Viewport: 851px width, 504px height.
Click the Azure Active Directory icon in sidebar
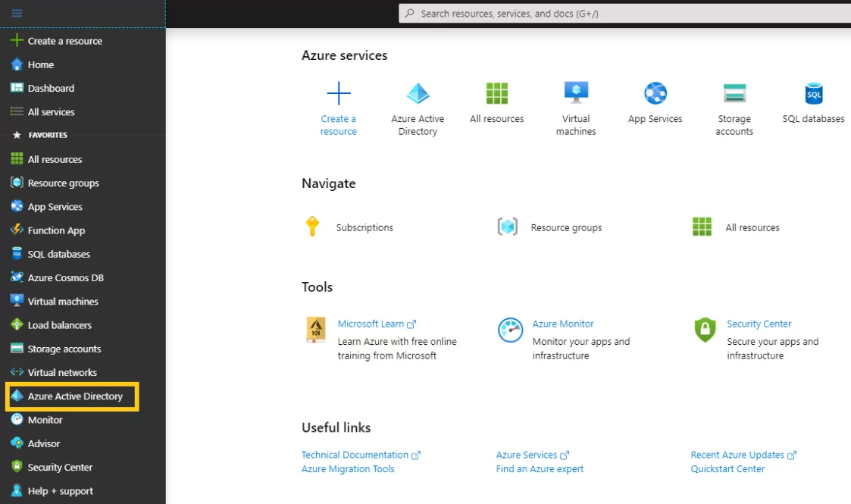click(x=17, y=396)
